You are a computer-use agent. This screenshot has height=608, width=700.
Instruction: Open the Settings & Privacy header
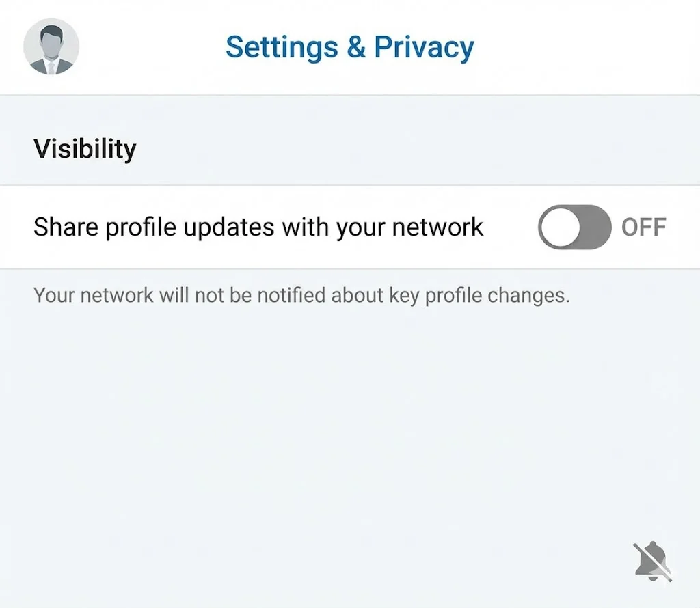tap(349, 46)
